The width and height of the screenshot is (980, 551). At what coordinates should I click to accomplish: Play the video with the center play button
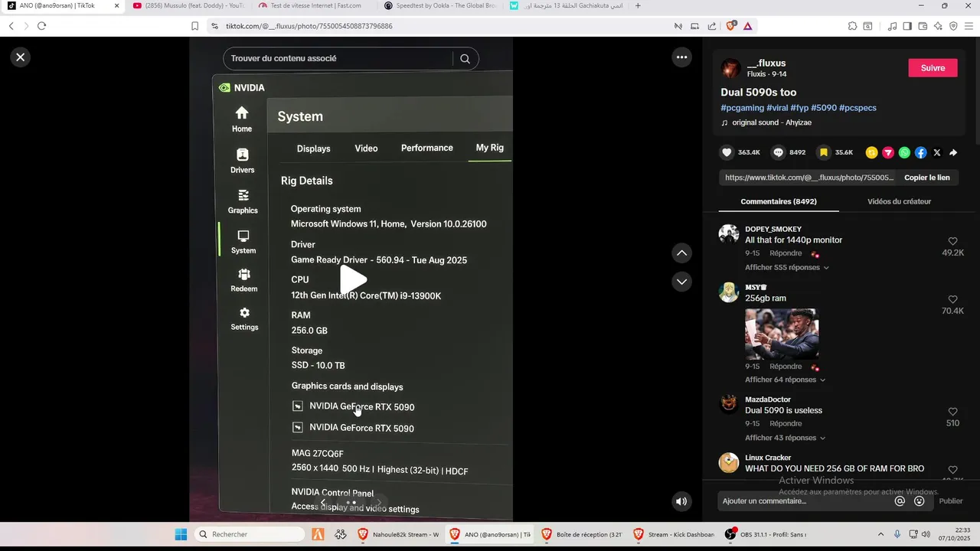353,280
